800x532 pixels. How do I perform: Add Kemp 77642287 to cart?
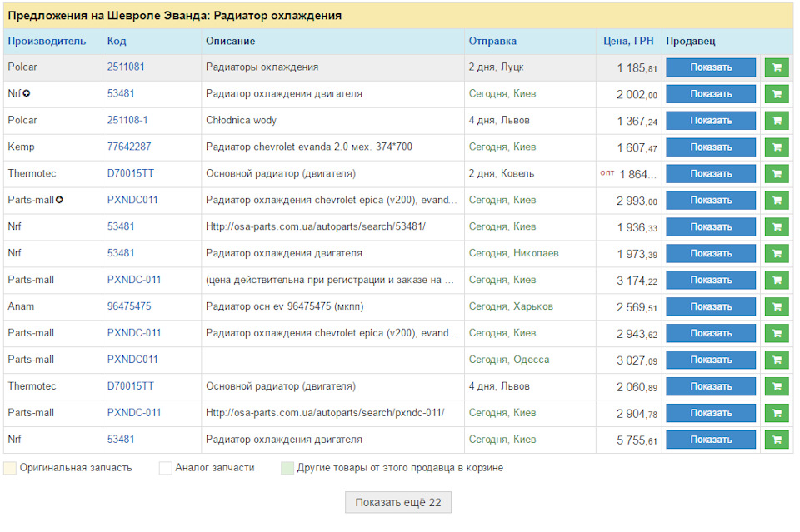[x=777, y=147]
